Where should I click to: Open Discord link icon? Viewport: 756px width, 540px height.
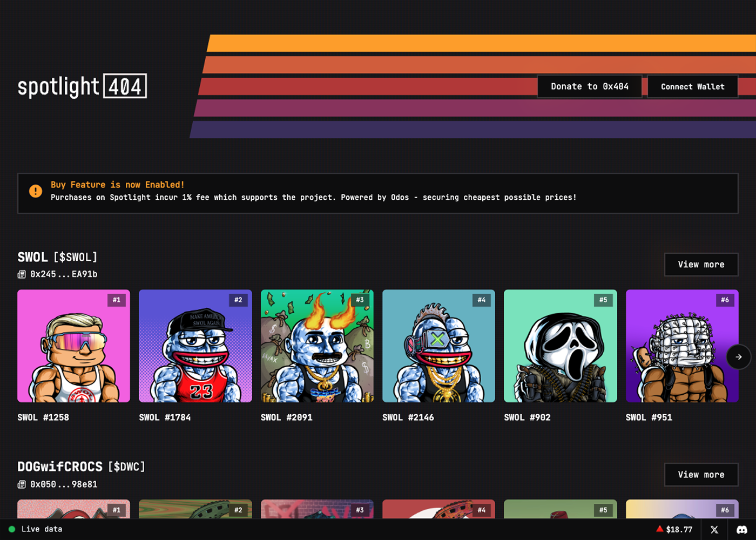(x=742, y=530)
